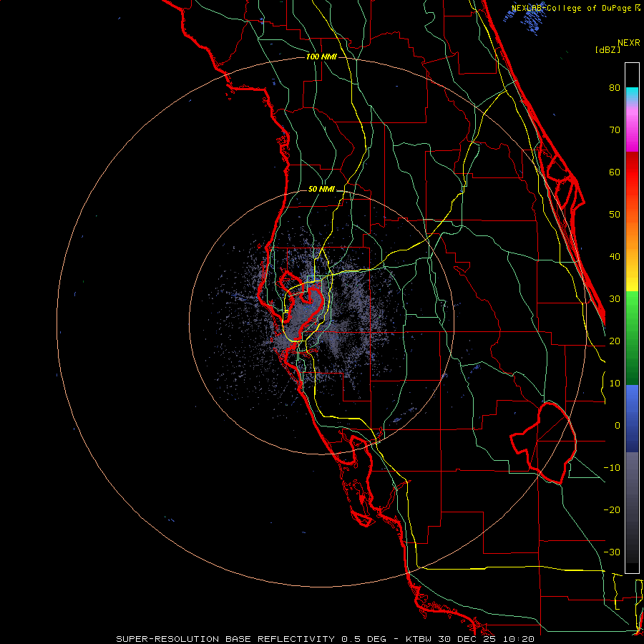
Task: Select the 10 value on dBZ scale
Action: (x=615, y=384)
